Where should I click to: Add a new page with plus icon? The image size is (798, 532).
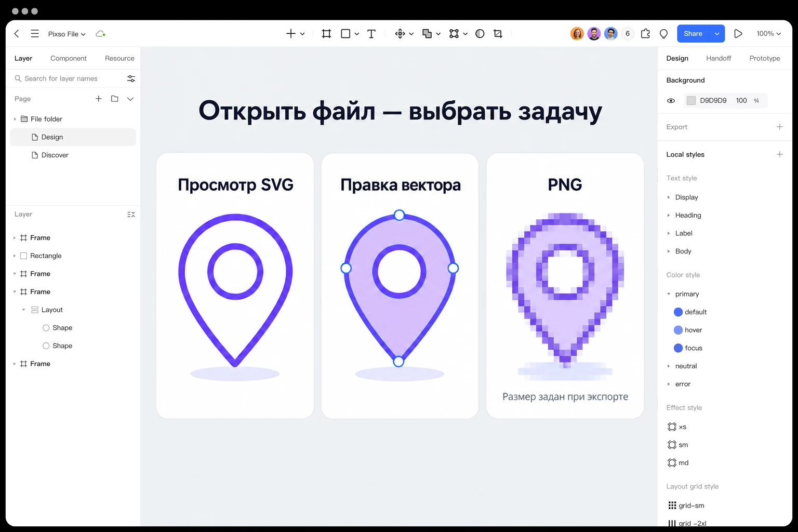99,99
